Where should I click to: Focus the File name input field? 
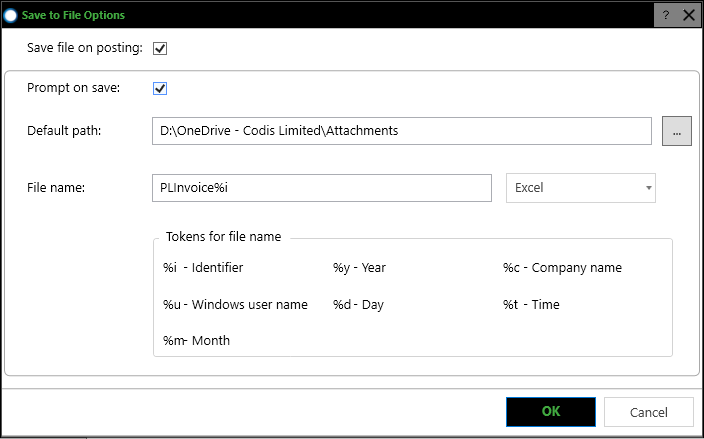[x=321, y=188]
